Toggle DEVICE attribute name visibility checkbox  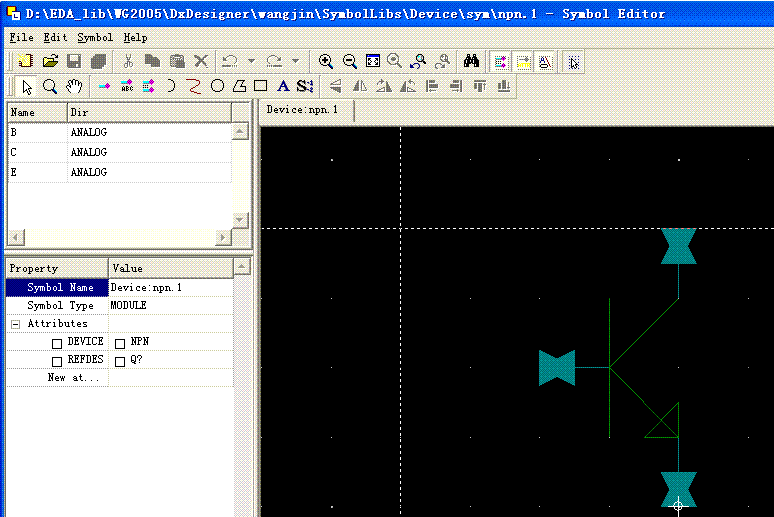[x=57, y=343]
